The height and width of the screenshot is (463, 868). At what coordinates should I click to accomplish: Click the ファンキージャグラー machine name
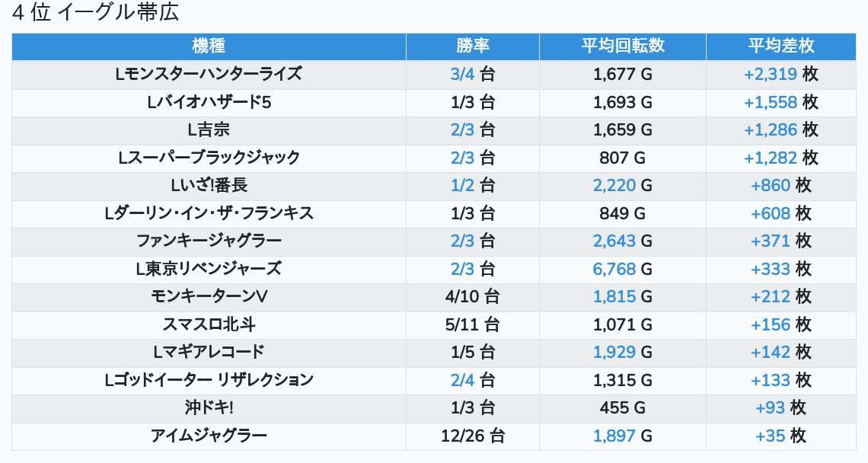click(209, 241)
